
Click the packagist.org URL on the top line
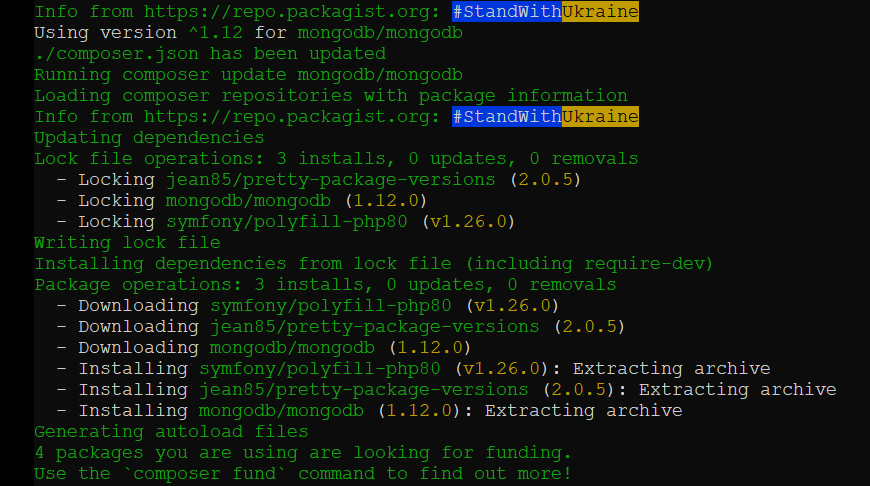point(298,12)
